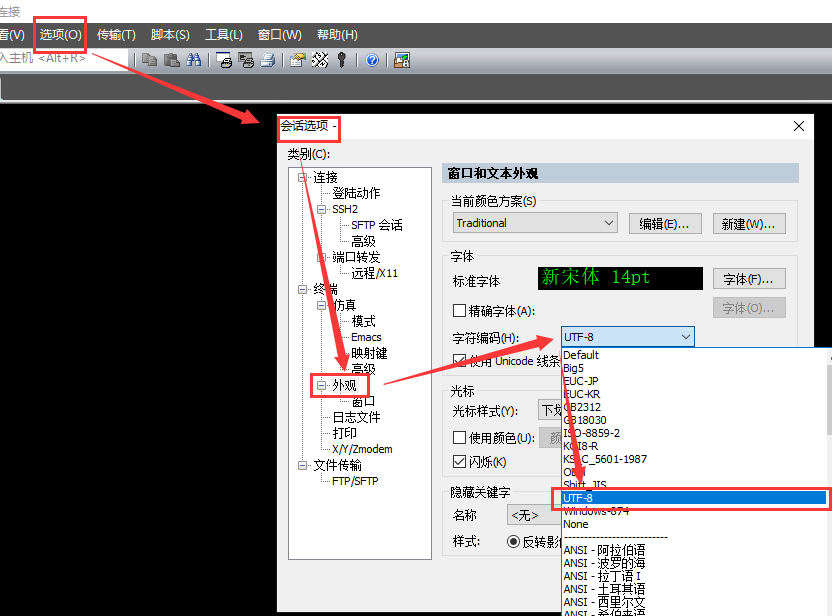
Task: Choose ANSI - 阿拉伯语 in the encoding list
Action: tap(604, 550)
